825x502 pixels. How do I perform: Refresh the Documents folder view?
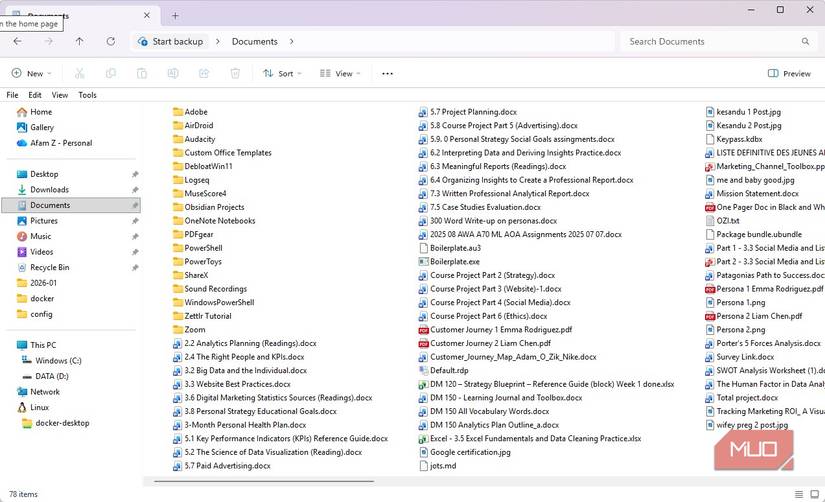[x=110, y=41]
